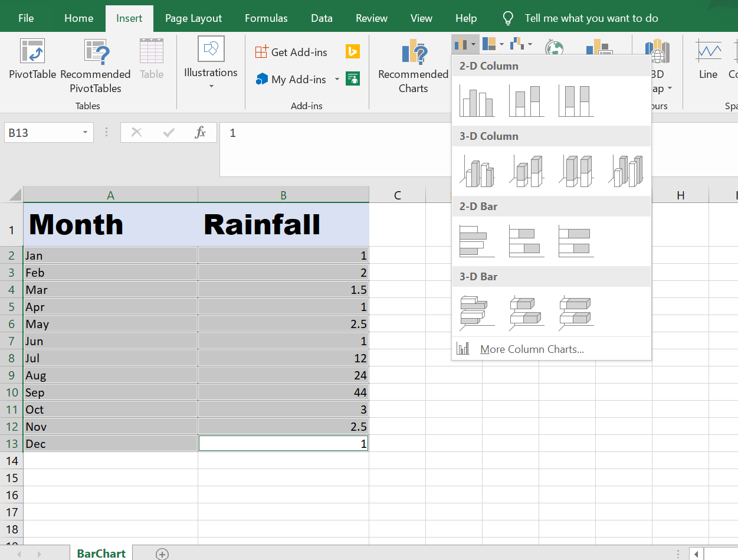
Task: Select the BarChart sheet tab
Action: coord(101,554)
